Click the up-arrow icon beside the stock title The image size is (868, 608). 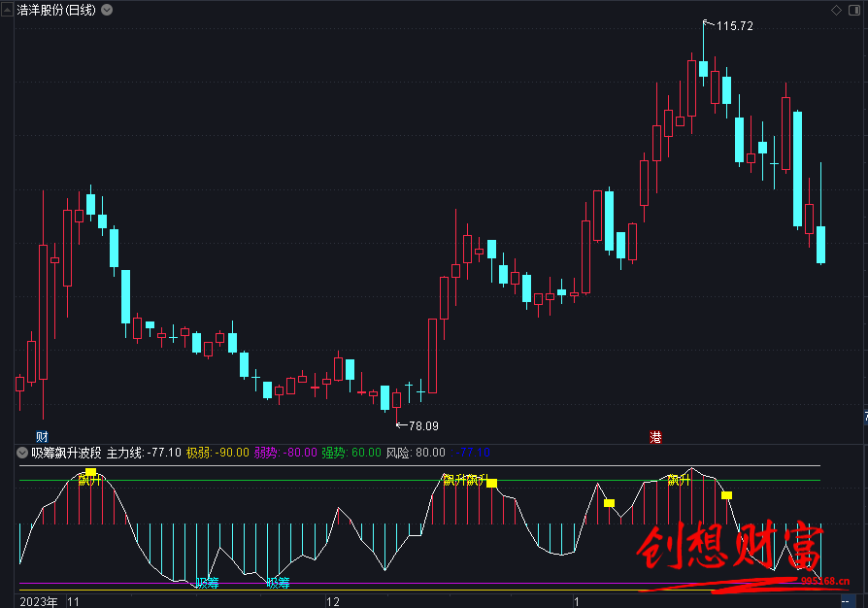(x=7, y=10)
